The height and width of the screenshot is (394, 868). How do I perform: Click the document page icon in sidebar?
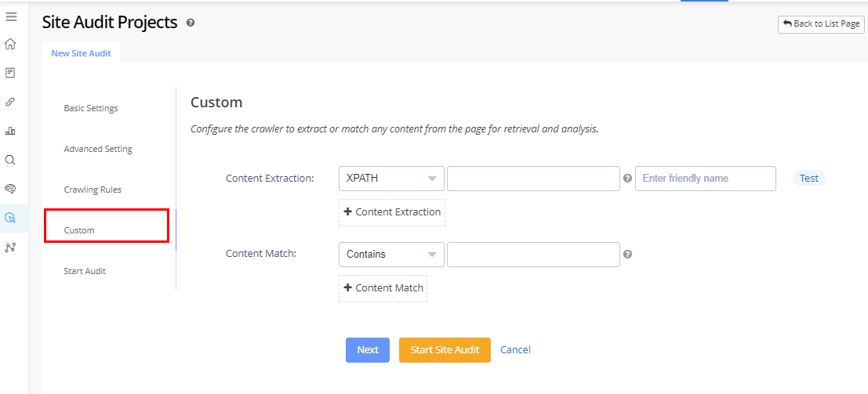(x=11, y=73)
